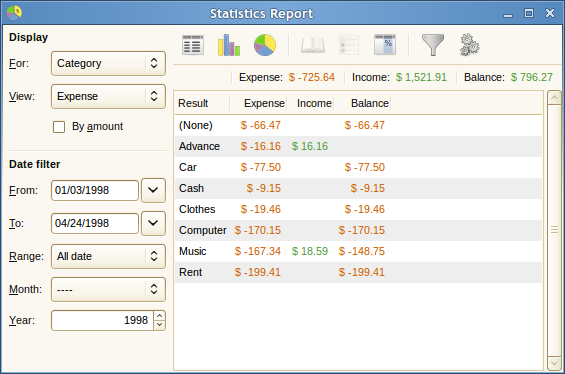Sort by the Income column header
Screen dimensions: 565x374
tap(311, 103)
